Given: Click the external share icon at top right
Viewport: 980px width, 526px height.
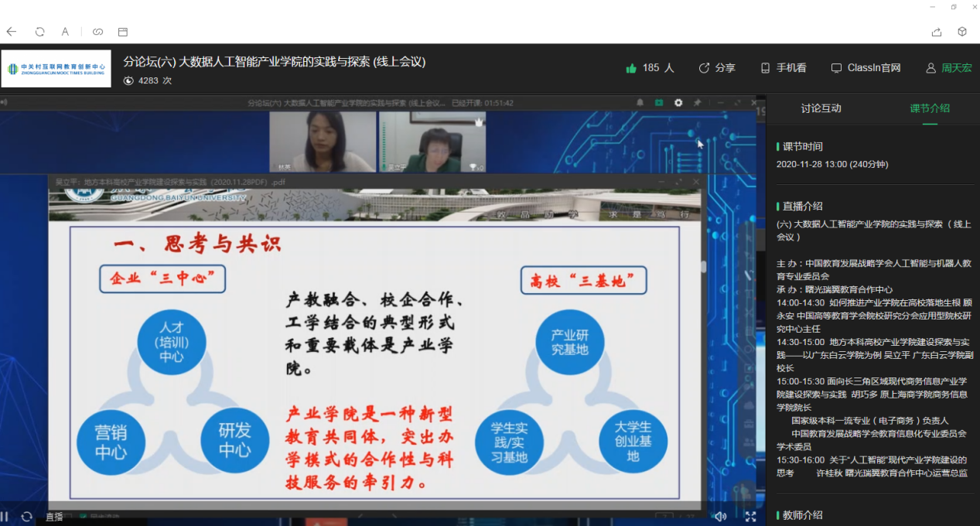Looking at the screenshot, I should point(937,32).
